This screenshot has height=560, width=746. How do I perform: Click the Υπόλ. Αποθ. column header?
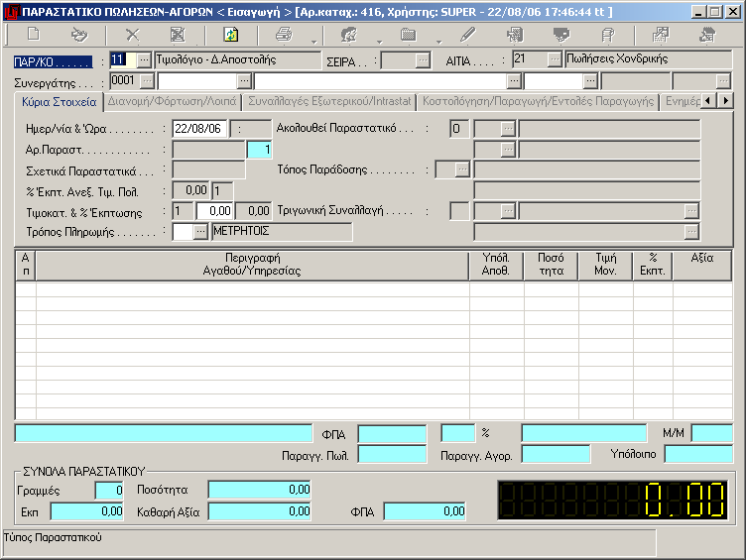(x=496, y=265)
